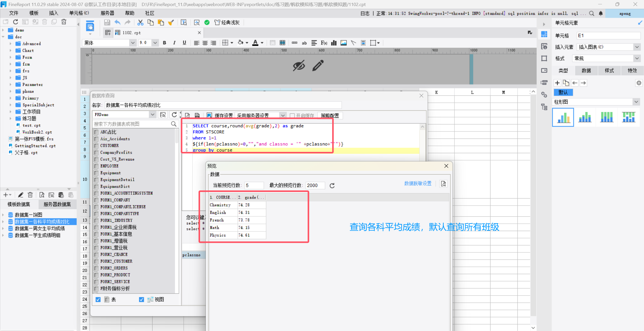This screenshot has width=644, height=331.
Task: Click the insert chart icon in toolbar
Action: coord(334,43)
